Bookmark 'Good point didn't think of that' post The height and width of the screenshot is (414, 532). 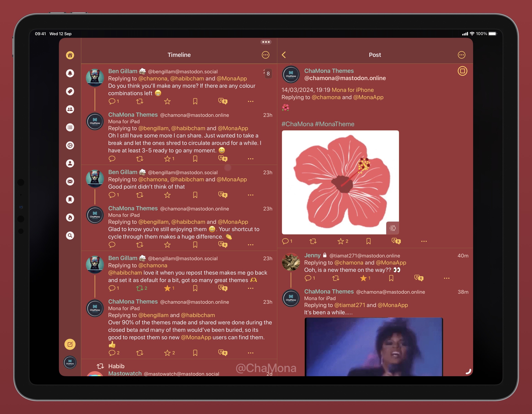pyautogui.click(x=195, y=195)
